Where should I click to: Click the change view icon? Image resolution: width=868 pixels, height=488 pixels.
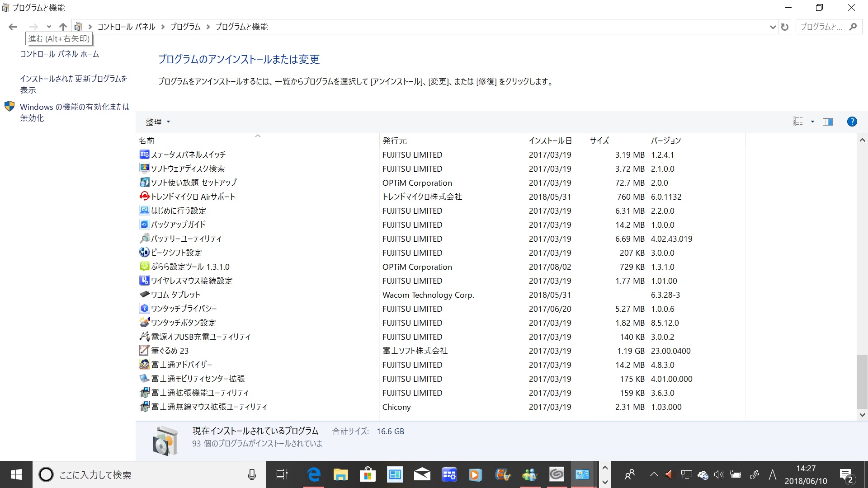click(x=798, y=122)
